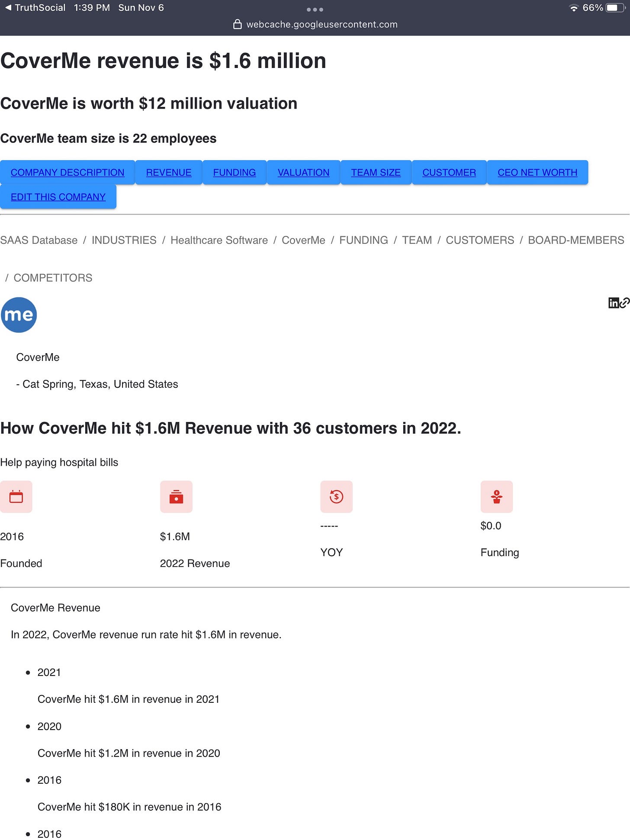Open Healthcare Software breadcrumb
The image size is (630, 840).
click(219, 240)
